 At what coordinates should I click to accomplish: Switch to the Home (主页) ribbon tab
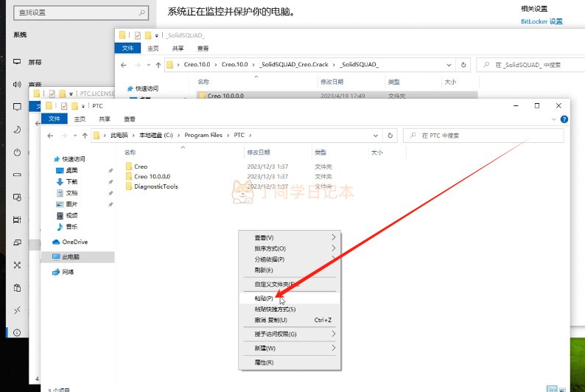tap(79, 119)
